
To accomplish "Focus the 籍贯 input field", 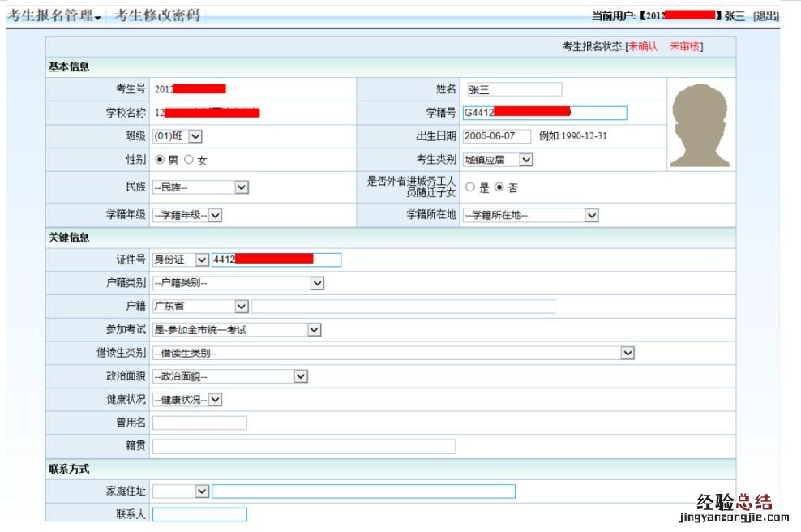I will tap(304, 446).
